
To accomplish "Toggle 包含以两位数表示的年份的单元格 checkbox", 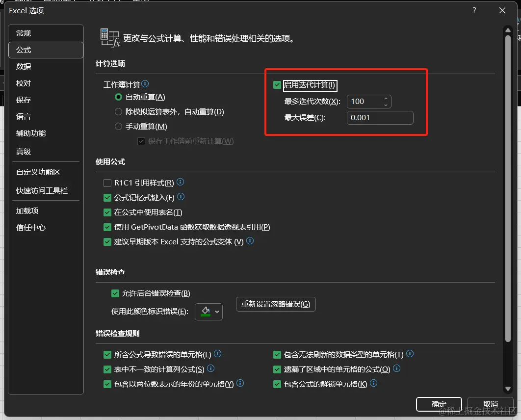I will pyautogui.click(x=107, y=384).
